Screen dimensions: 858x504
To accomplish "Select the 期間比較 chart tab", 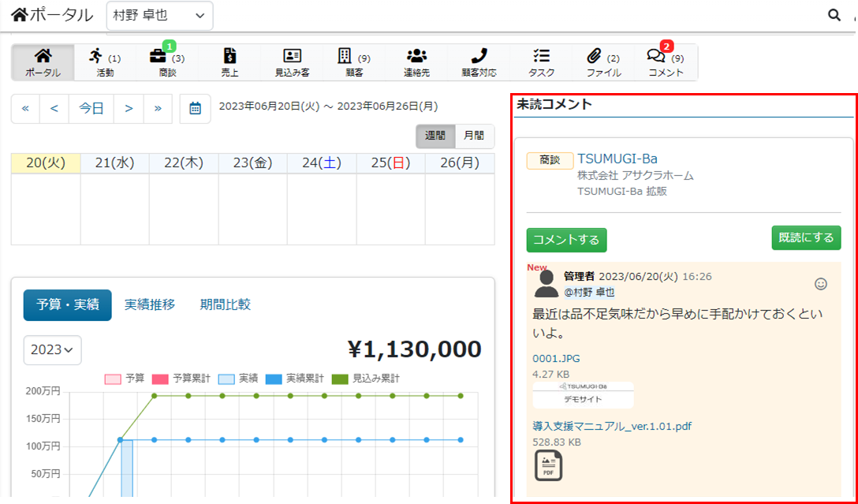I will (x=226, y=304).
